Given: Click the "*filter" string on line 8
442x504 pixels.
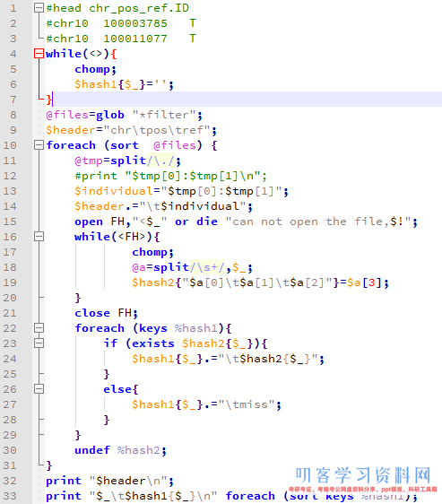Looking at the screenshot, I should coord(164,115).
